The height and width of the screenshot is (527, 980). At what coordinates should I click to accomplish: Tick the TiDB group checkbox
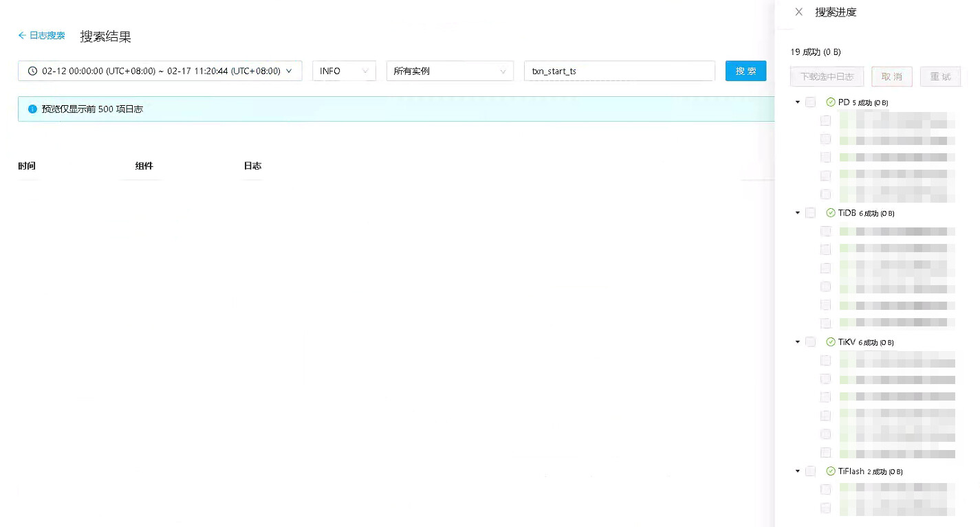click(811, 213)
